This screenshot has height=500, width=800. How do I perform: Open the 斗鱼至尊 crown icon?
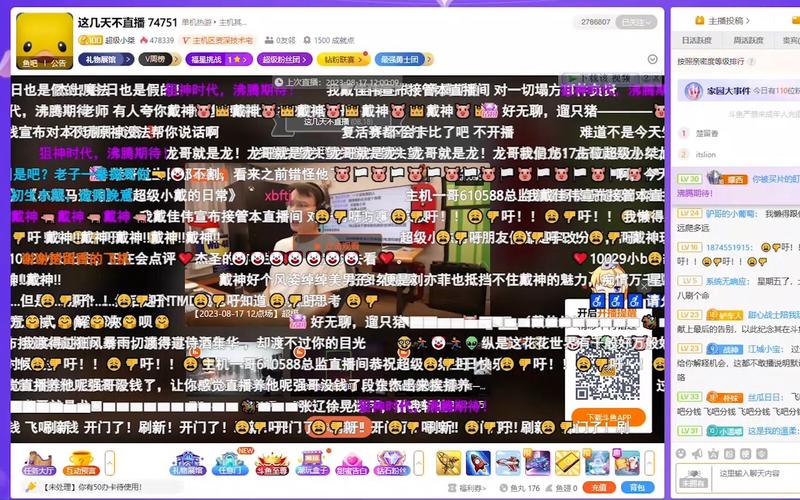tap(271, 463)
